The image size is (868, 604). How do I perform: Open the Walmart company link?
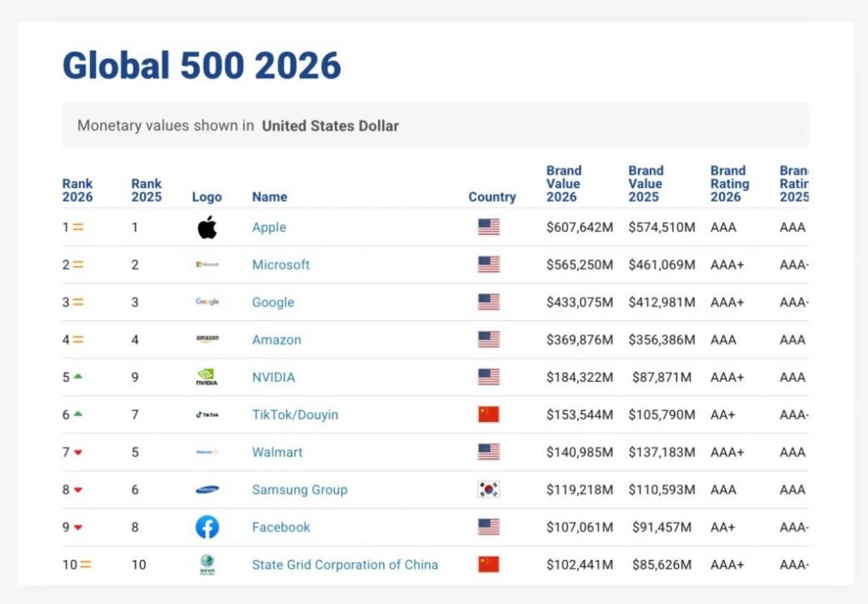point(276,452)
